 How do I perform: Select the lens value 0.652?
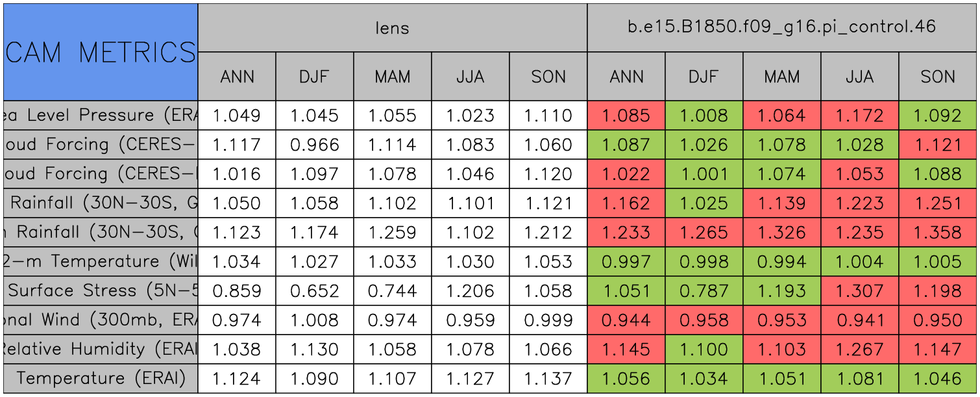click(x=314, y=290)
